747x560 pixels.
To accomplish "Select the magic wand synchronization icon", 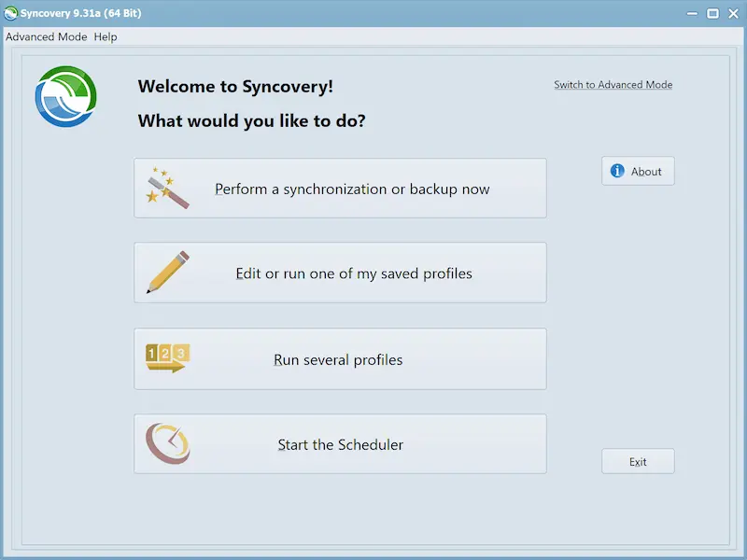I will pos(168,187).
